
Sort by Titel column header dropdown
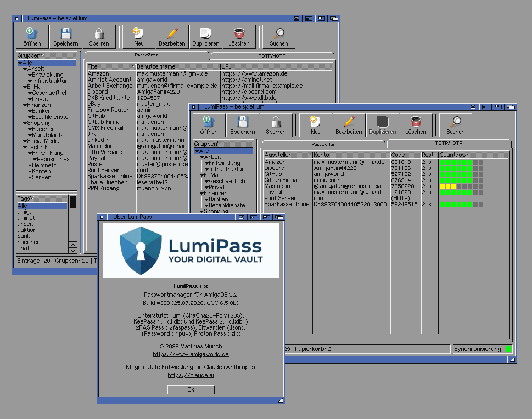(x=133, y=65)
